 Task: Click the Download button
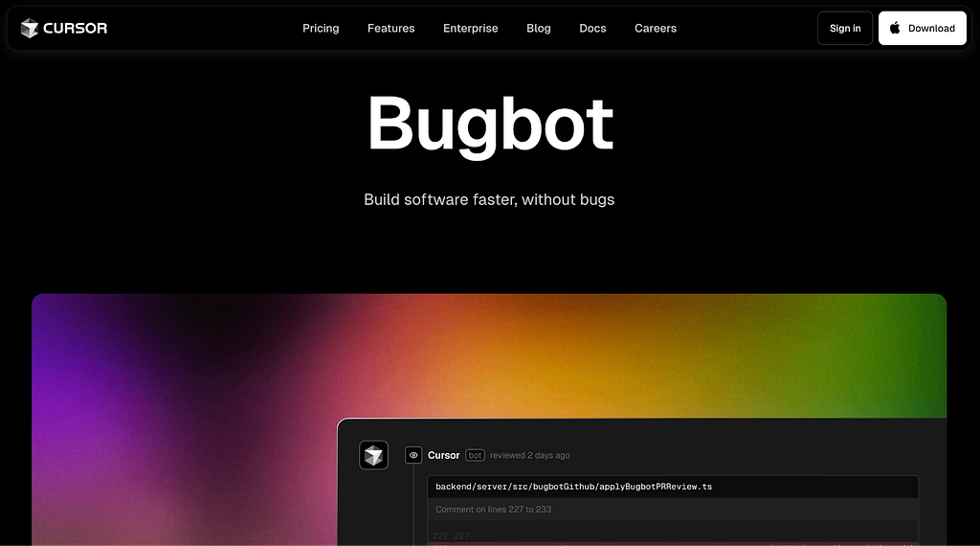[x=923, y=28]
